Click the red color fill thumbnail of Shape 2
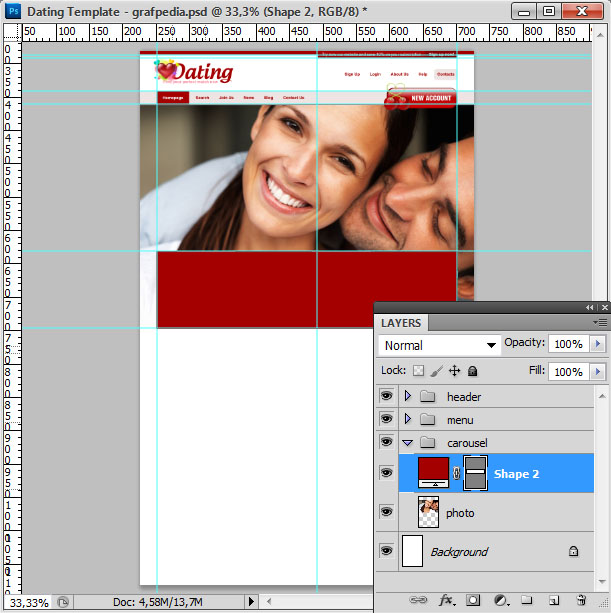 [433, 472]
